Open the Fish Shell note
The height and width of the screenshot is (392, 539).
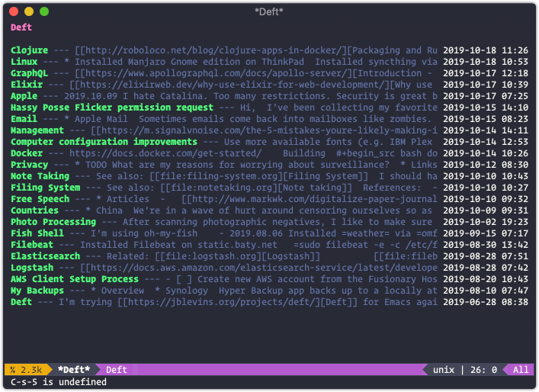37,233
